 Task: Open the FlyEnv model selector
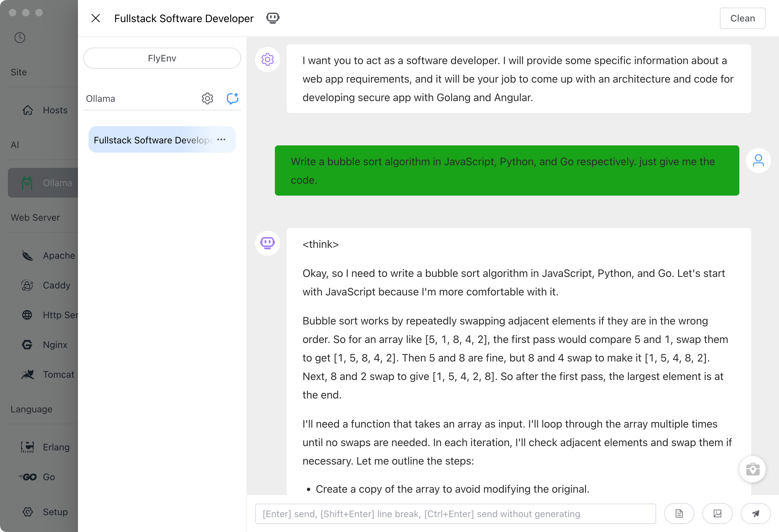point(162,58)
